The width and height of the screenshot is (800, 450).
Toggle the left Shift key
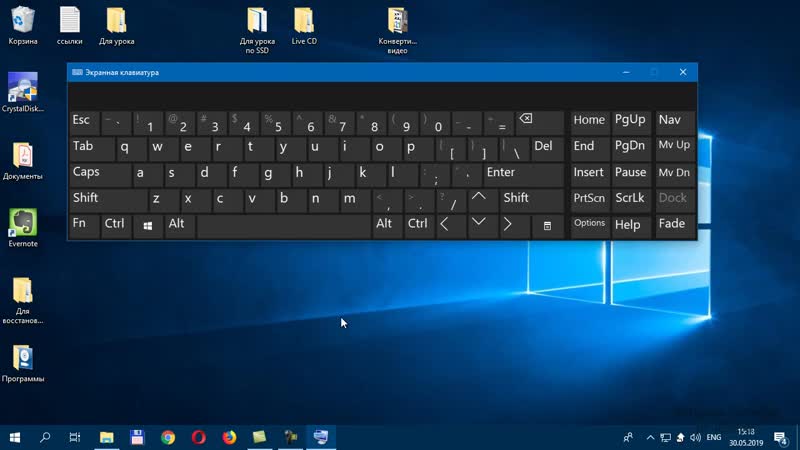(x=108, y=199)
